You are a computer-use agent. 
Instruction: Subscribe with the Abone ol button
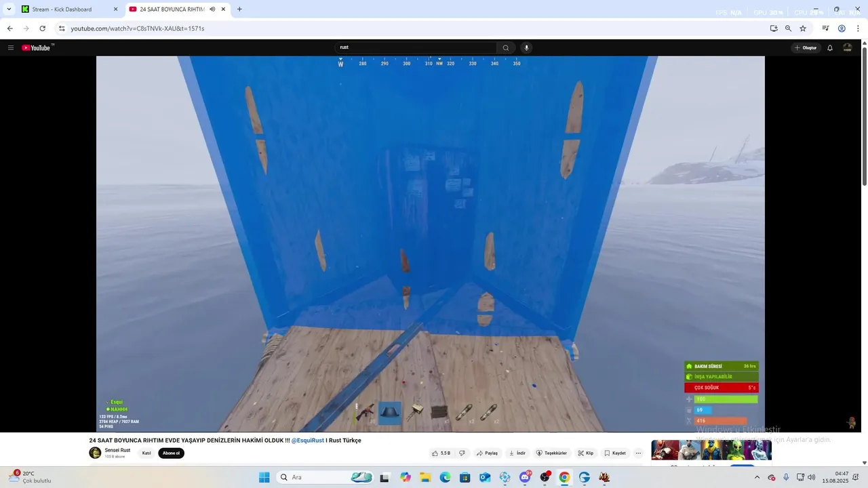coord(171,453)
